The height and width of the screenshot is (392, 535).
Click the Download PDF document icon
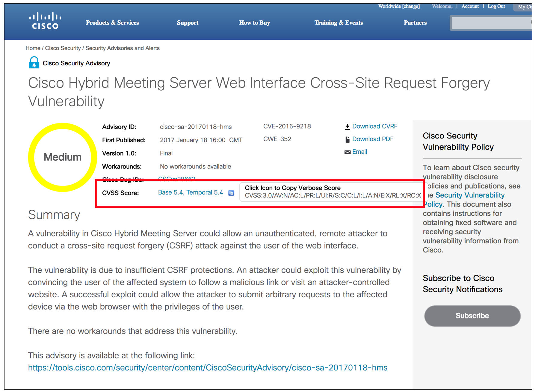pos(347,139)
